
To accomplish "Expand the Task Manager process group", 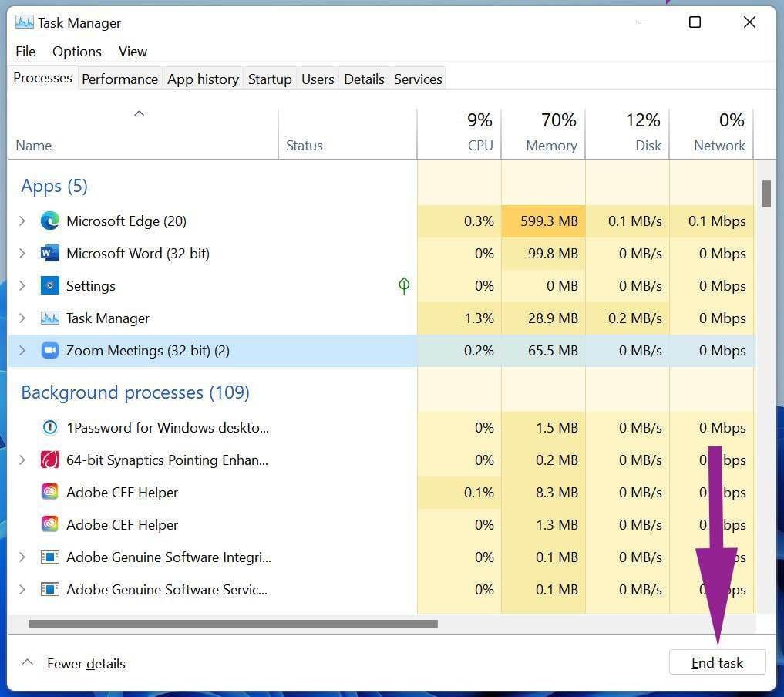I will pyautogui.click(x=22, y=318).
